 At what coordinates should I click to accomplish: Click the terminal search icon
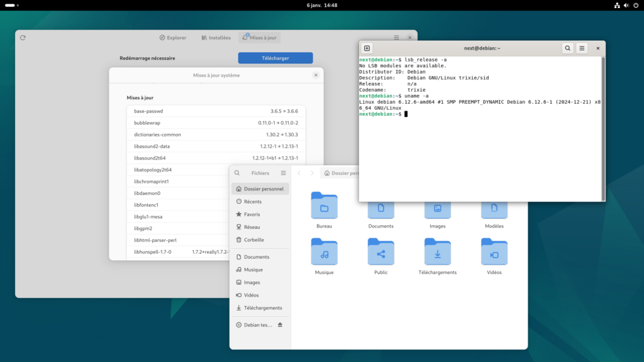567,48
